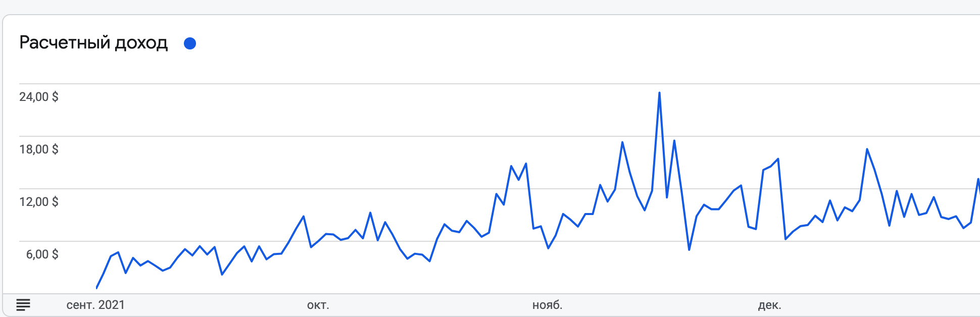Click the tallest October peak before нояб.
The height and width of the screenshot is (317, 980).
pyautogui.click(x=526, y=164)
